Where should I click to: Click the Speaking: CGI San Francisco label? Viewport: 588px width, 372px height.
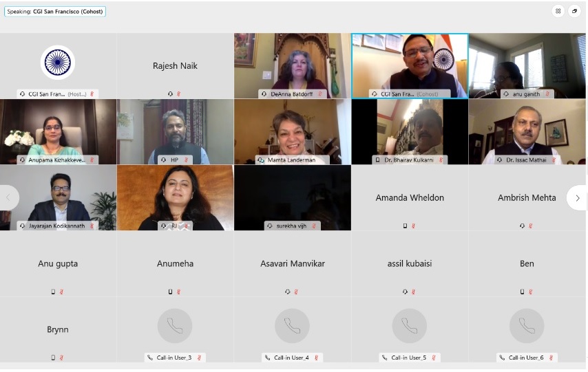[x=55, y=12]
